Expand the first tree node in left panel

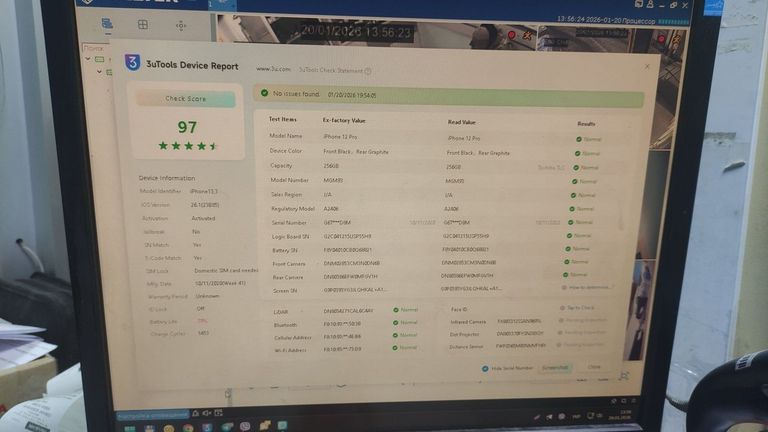click(86, 59)
